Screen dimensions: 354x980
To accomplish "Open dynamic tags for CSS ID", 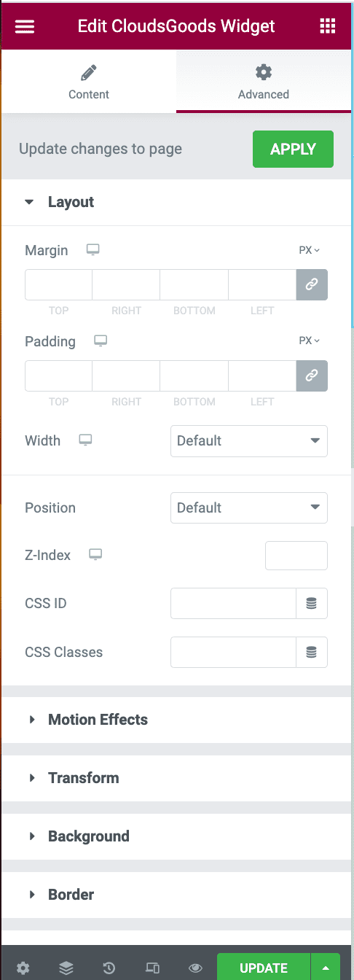I will tap(312, 604).
